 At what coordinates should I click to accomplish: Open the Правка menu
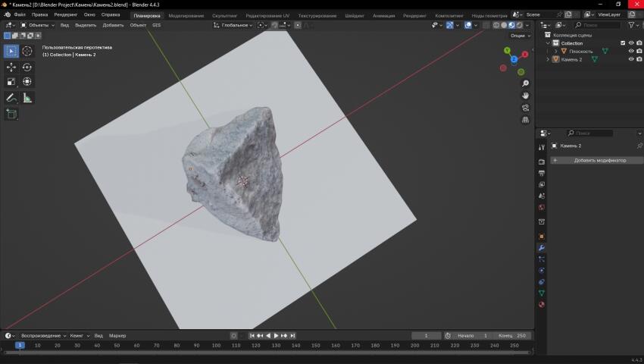click(39, 14)
